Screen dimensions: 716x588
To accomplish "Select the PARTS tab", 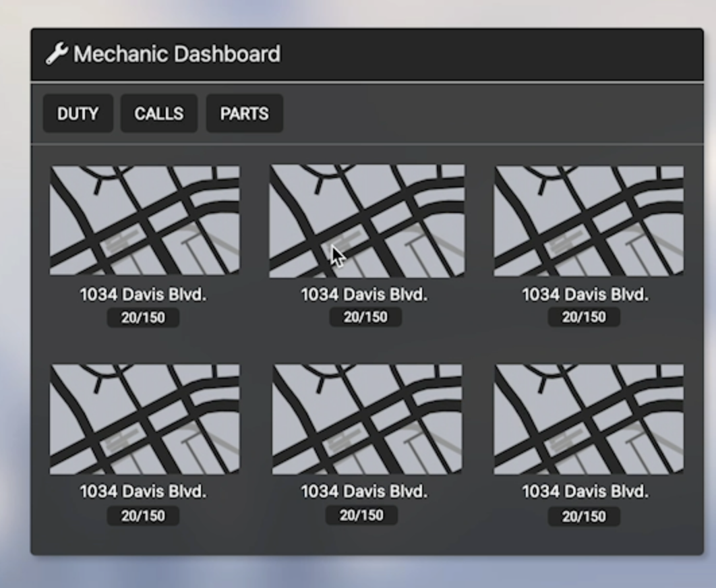I will coord(244,113).
